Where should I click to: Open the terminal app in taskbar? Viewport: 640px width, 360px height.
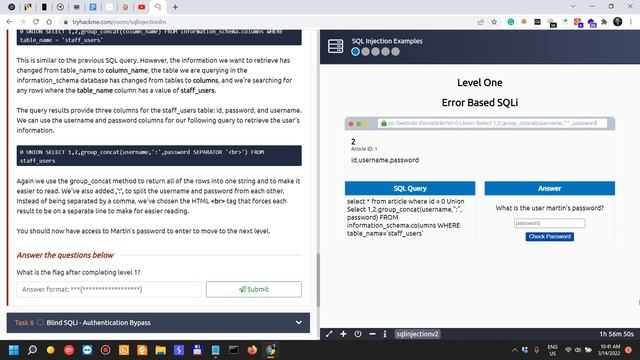233,350
